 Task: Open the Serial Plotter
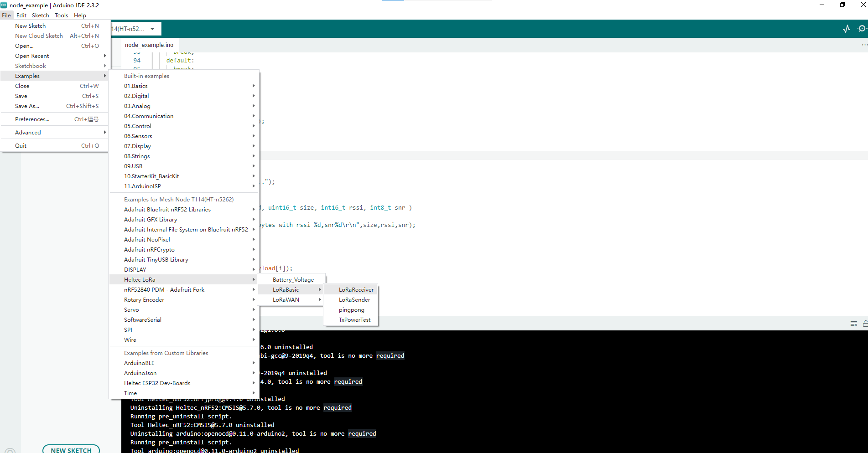(x=847, y=29)
